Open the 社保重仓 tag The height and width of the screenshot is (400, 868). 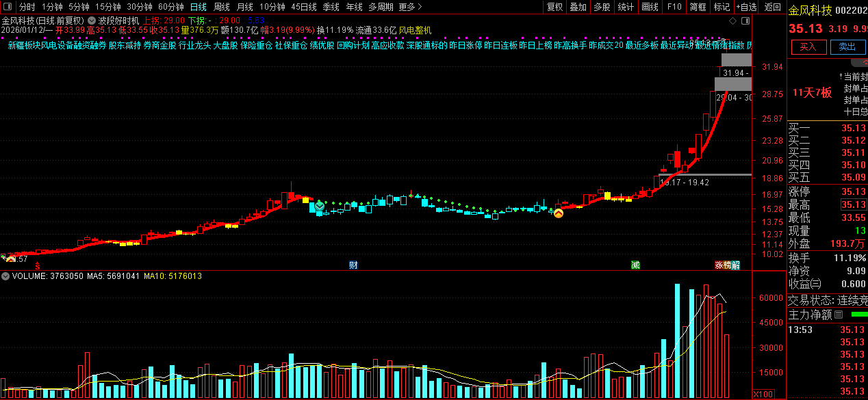pos(291,46)
